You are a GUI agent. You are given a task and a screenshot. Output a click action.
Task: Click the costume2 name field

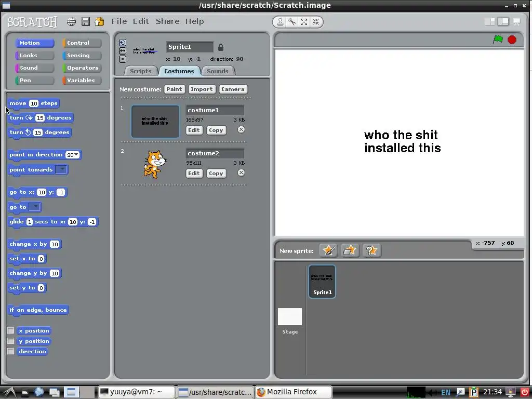pos(215,153)
